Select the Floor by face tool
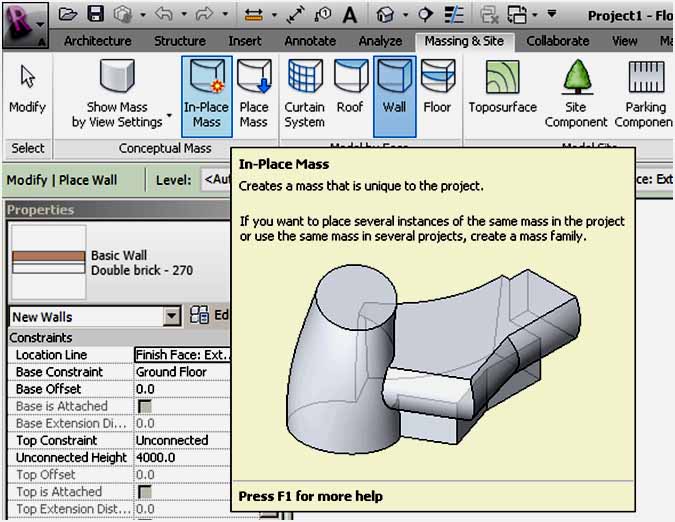The image size is (675, 522). point(437,87)
